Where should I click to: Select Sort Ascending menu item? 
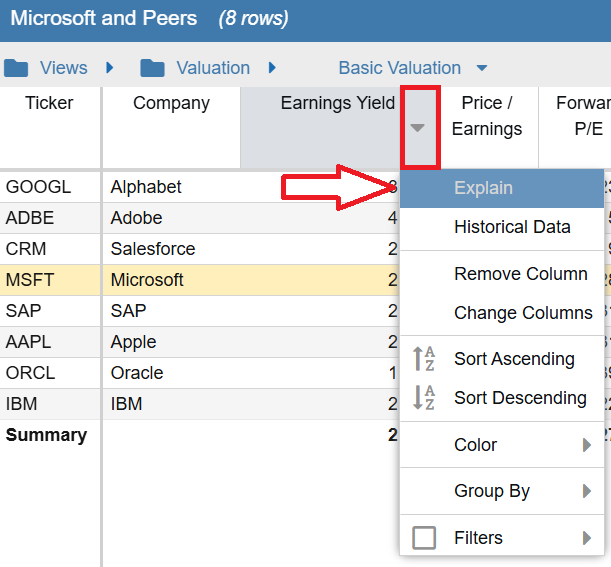pyautogui.click(x=502, y=359)
